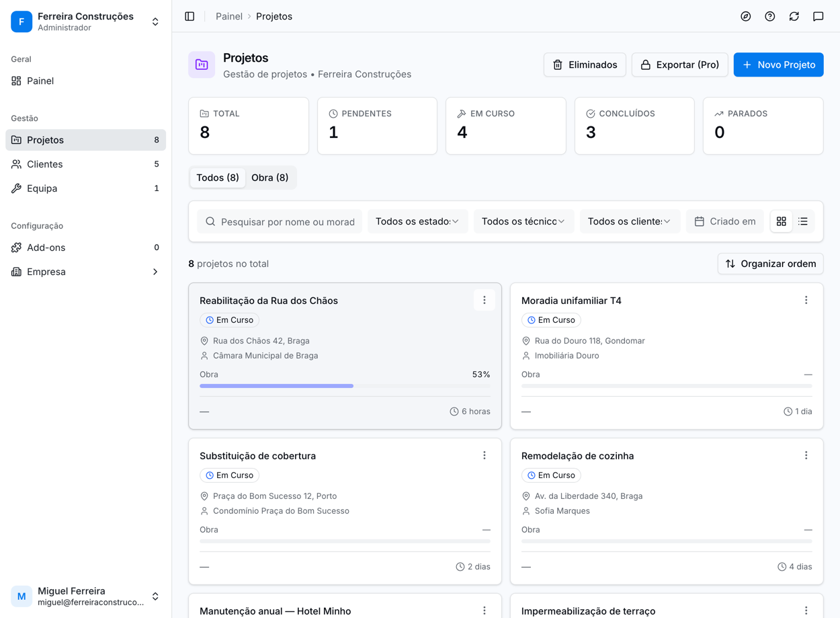The image size is (840, 618).
Task: Open options menu for Moradia unifamiliar T4
Action: coord(806,301)
